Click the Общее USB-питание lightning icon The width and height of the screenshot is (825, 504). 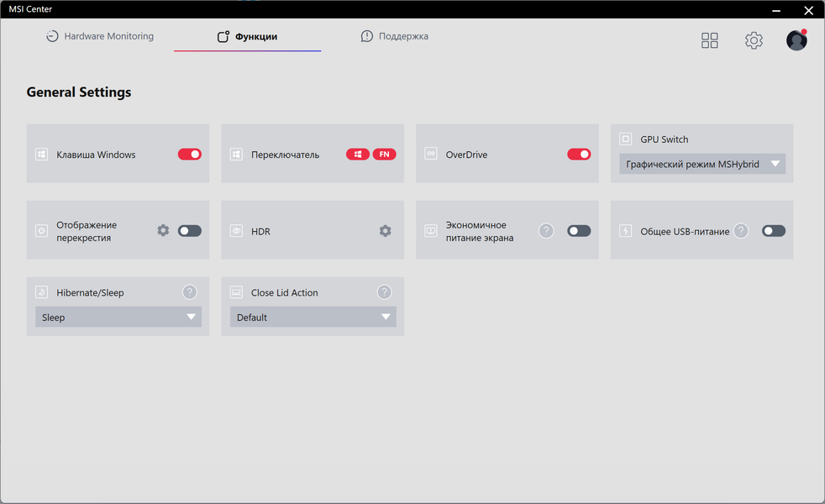tap(626, 231)
